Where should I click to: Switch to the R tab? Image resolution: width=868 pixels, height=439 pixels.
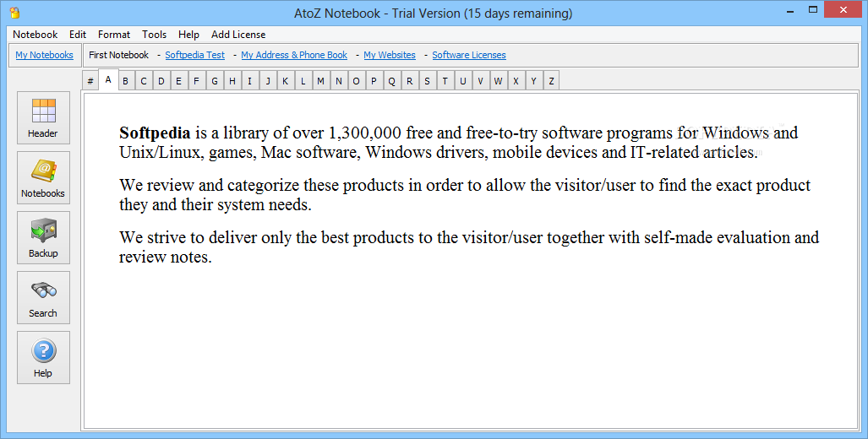409,81
